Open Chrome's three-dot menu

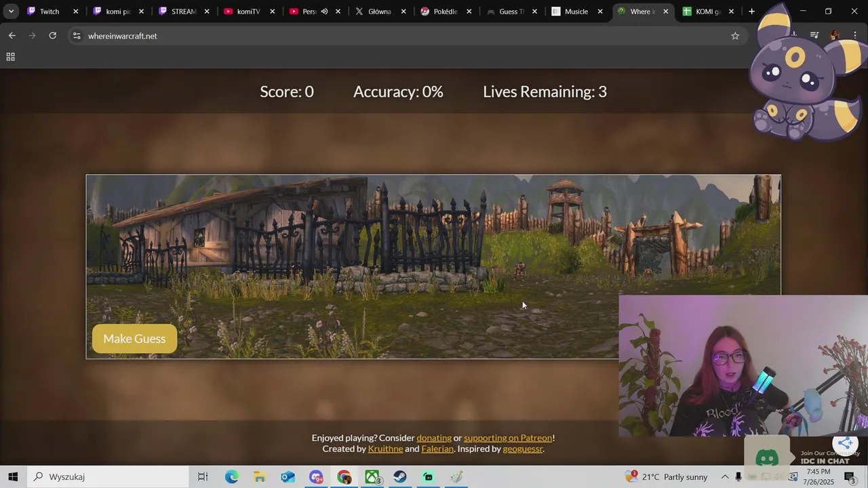click(854, 36)
